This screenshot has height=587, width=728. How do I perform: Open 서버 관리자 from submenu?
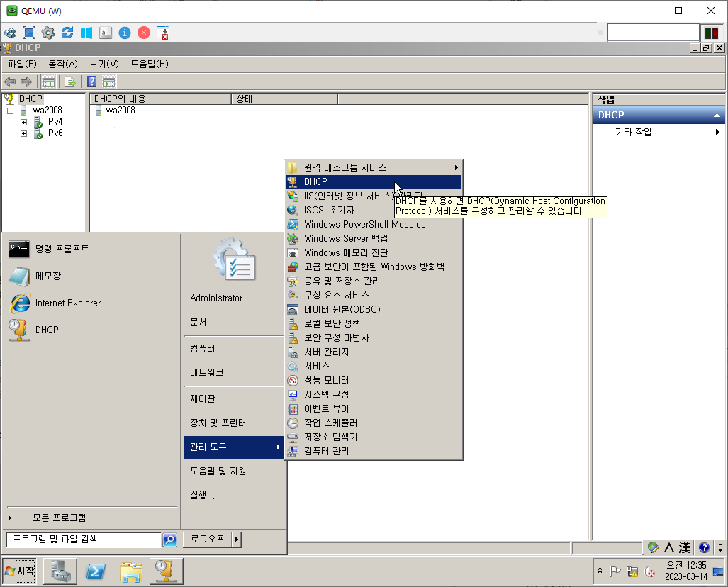(374, 352)
